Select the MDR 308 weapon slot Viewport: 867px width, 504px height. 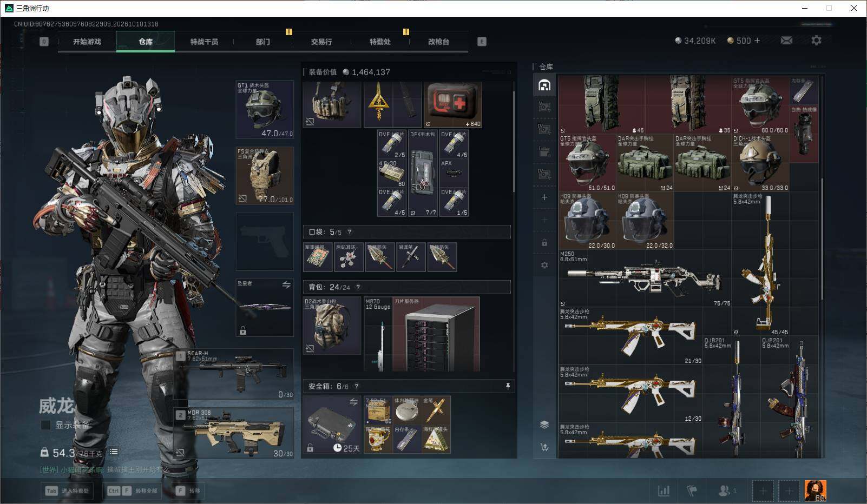coord(235,433)
